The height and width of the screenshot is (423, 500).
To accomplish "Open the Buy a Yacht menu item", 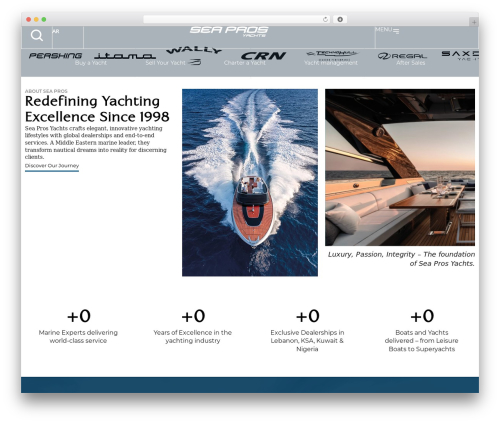I will (91, 63).
